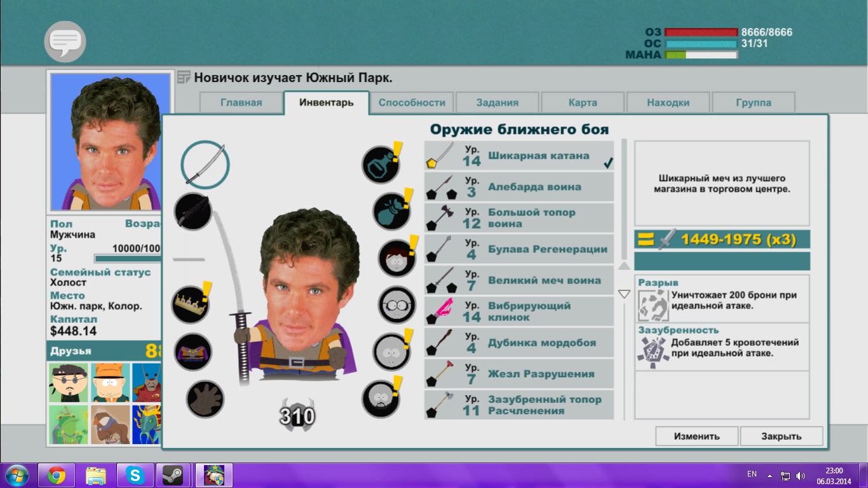Image resolution: width=868 pixels, height=488 pixels.
Task: Open the Способности tab
Action: coord(412,102)
